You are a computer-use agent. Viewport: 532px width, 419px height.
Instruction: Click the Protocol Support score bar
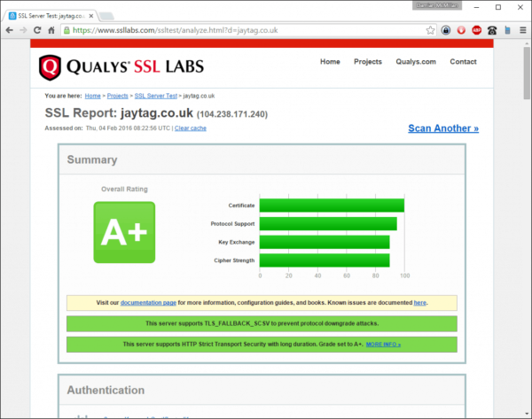(x=328, y=224)
